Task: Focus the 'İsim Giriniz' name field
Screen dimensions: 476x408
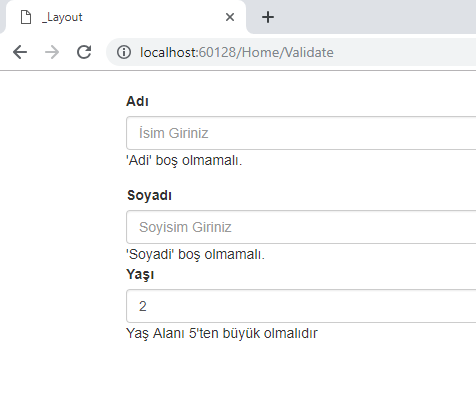Action: point(301,133)
